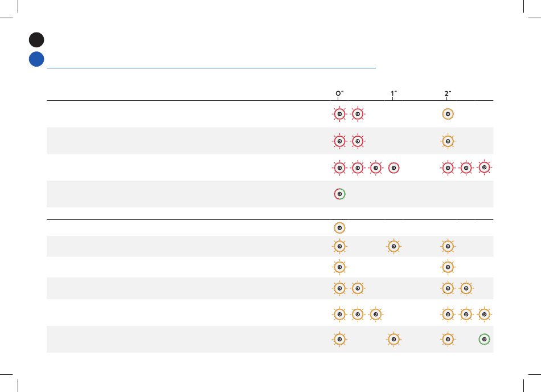
Task: Click the lone solid orange indicator below the divider
Action: [339, 228]
